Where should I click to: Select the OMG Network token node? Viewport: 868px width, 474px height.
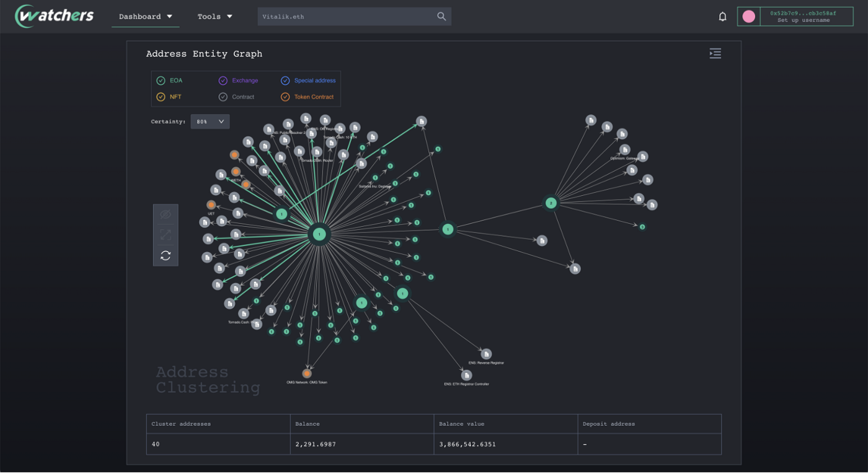tap(307, 374)
